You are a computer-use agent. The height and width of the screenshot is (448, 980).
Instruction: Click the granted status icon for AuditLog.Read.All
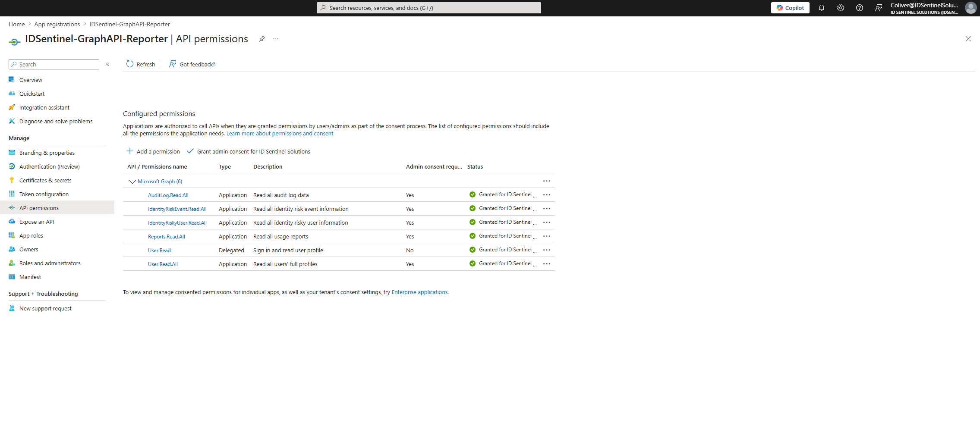(473, 194)
